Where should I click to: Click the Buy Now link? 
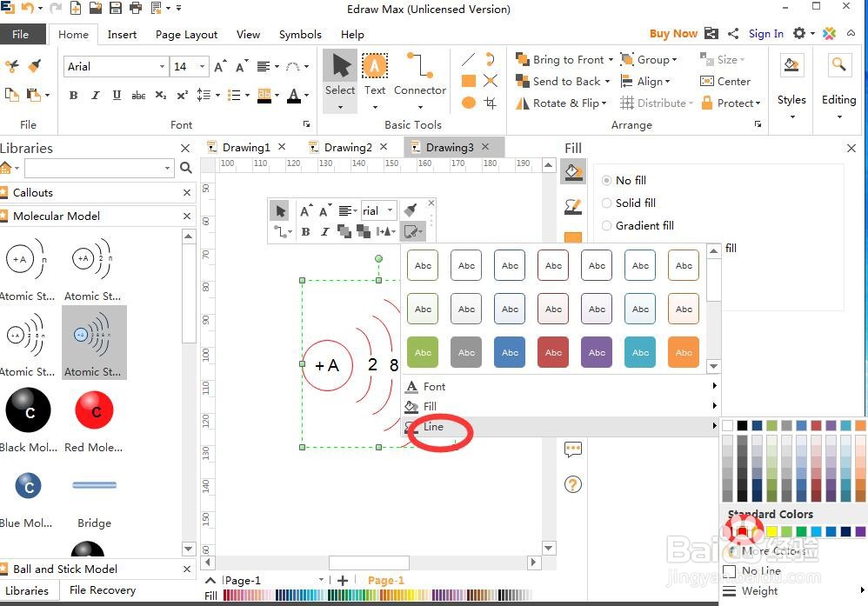click(673, 34)
